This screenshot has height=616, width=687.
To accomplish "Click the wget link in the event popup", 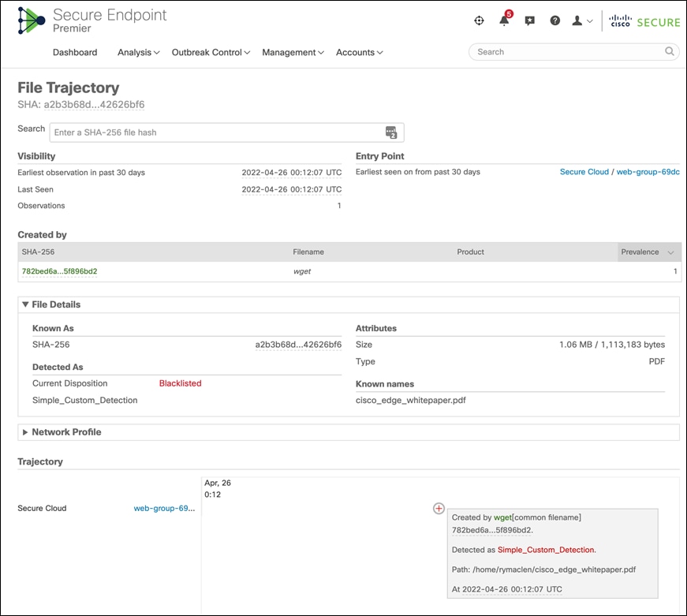I will pyautogui.click(x=502, y=517).
